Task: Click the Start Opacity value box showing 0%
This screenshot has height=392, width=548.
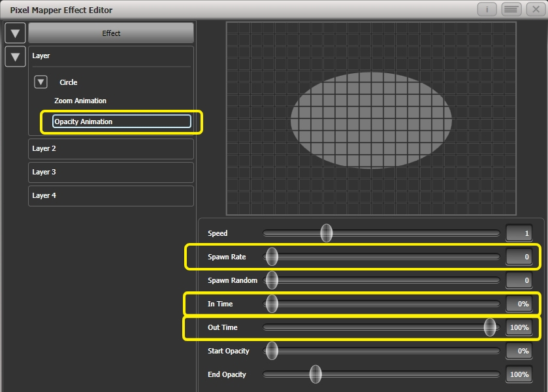Action: click(519, 351)
